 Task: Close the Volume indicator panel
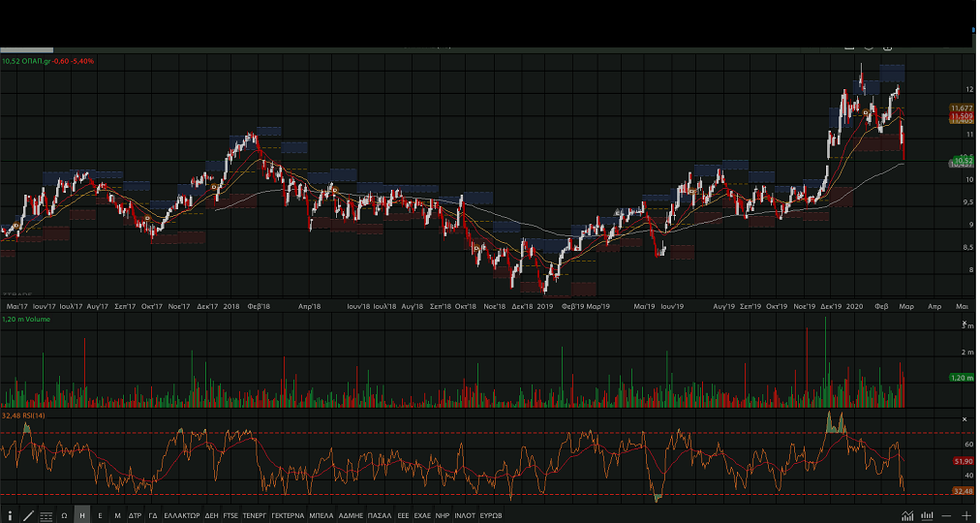click(x=965, y=324)
